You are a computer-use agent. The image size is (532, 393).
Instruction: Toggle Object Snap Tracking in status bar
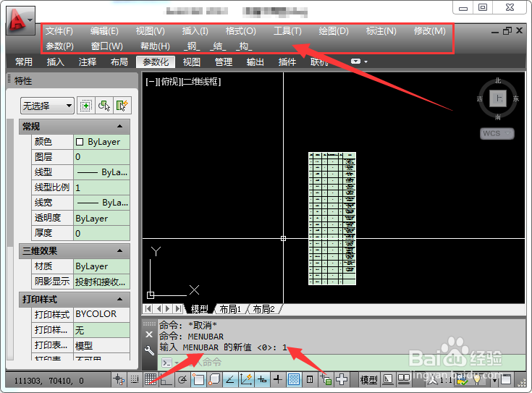(230, 379)
